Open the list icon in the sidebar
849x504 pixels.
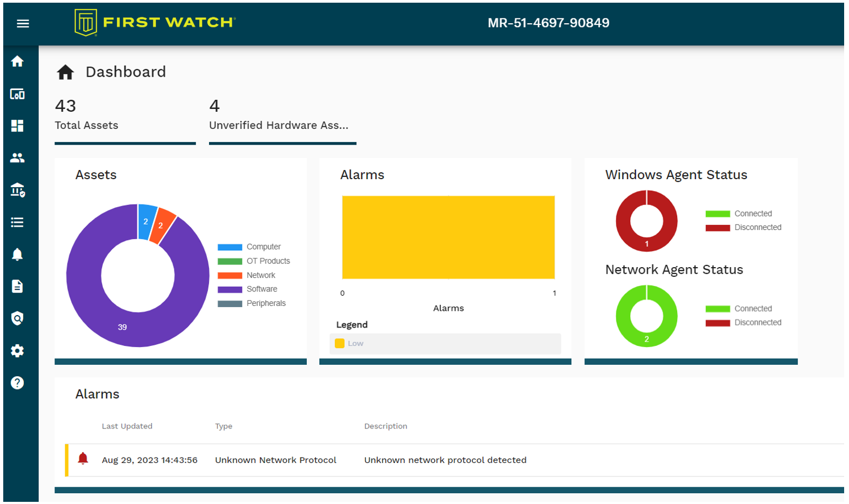tap(17, 222)
